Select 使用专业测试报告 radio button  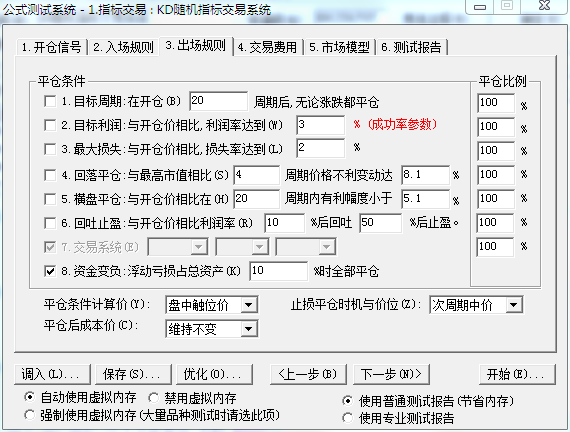348,418
